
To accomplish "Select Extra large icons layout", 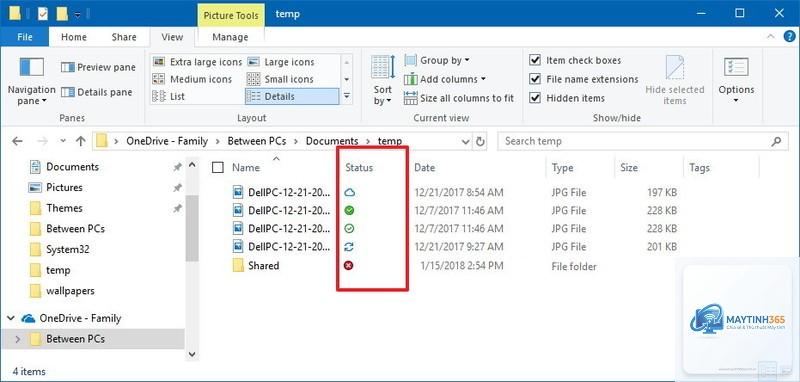I will pos(197,62).
